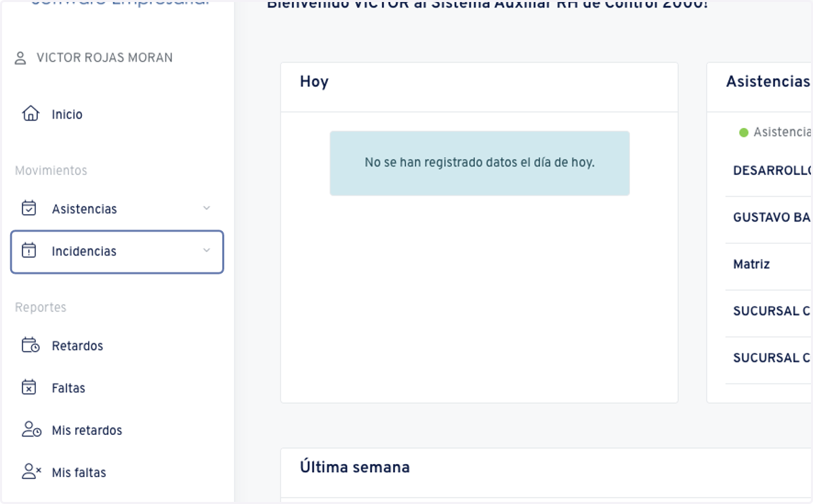
Task: Expand the Incidencias submenu chevron
Action: coord(207,251)
